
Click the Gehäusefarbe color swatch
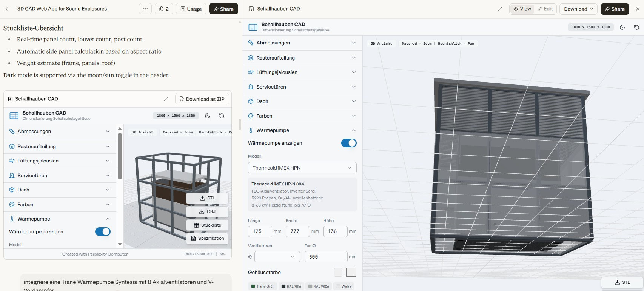351,272
